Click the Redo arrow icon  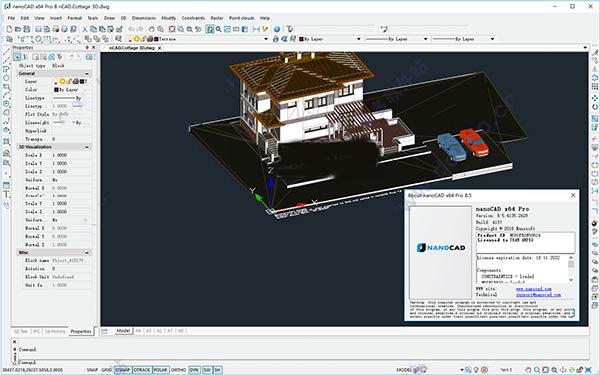[140, 29]
